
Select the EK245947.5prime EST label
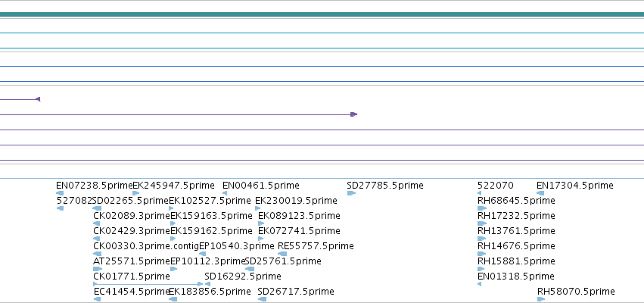click(x=174, y=186)
